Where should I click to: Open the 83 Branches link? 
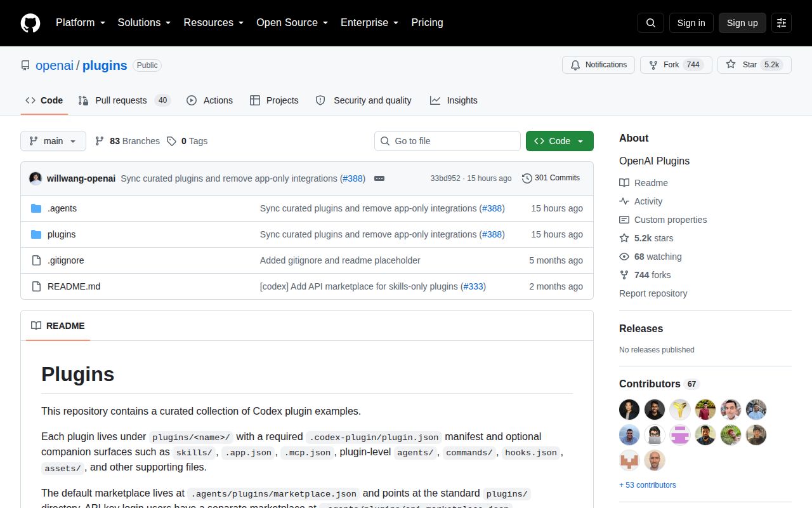coord(128,141)
